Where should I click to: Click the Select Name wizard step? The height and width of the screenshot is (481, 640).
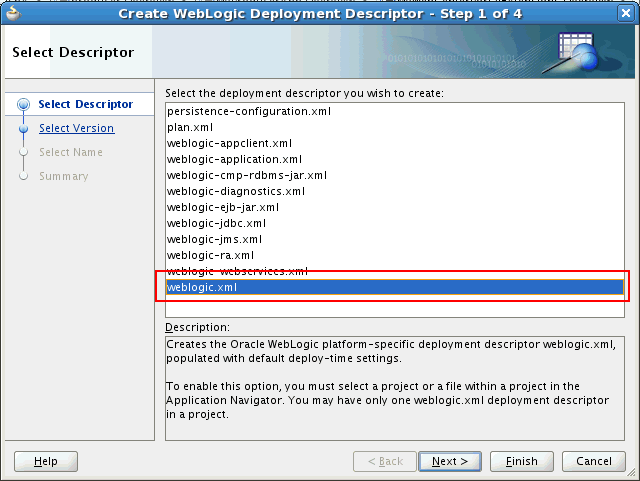pyautogui.click(x=71, y=152)
